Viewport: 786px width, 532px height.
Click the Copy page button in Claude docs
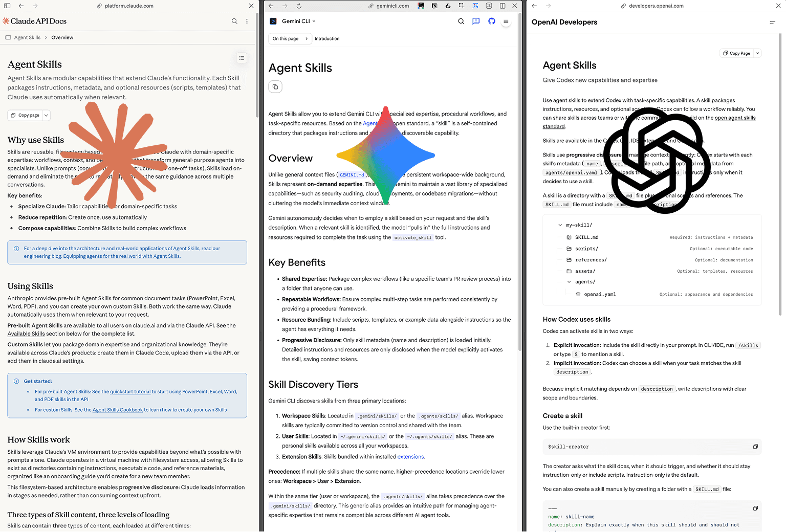point(25,115)
